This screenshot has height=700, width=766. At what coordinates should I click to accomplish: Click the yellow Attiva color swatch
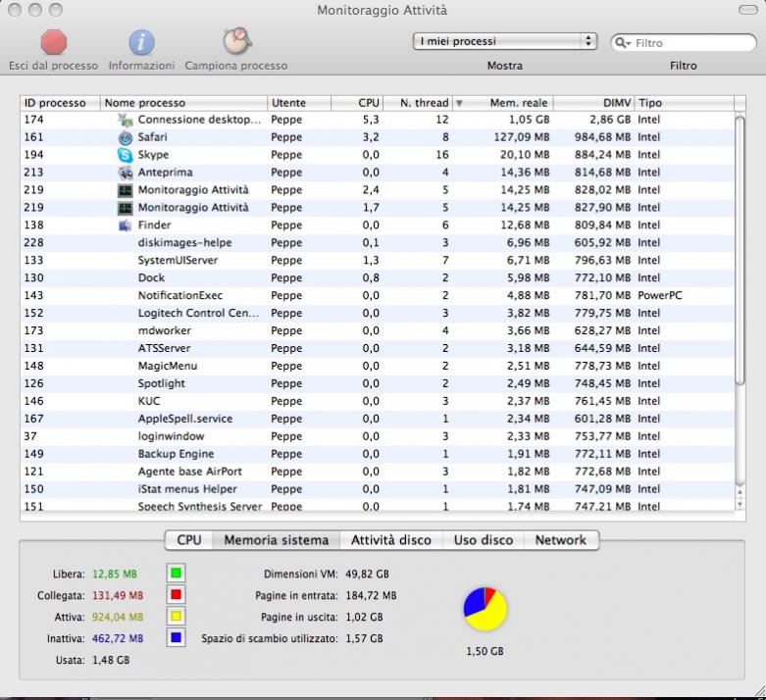[x=176, y=616]
